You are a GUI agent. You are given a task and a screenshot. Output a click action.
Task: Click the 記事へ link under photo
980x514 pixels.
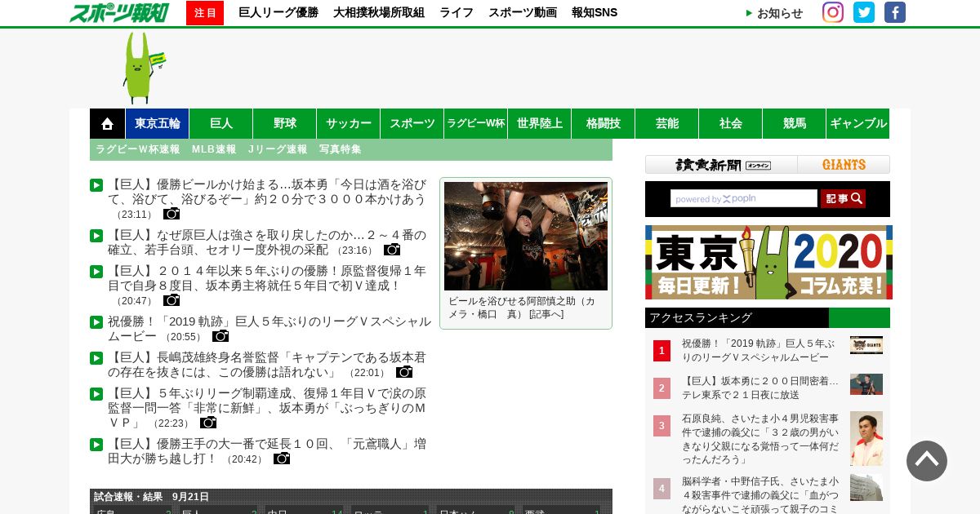point(546,314)
